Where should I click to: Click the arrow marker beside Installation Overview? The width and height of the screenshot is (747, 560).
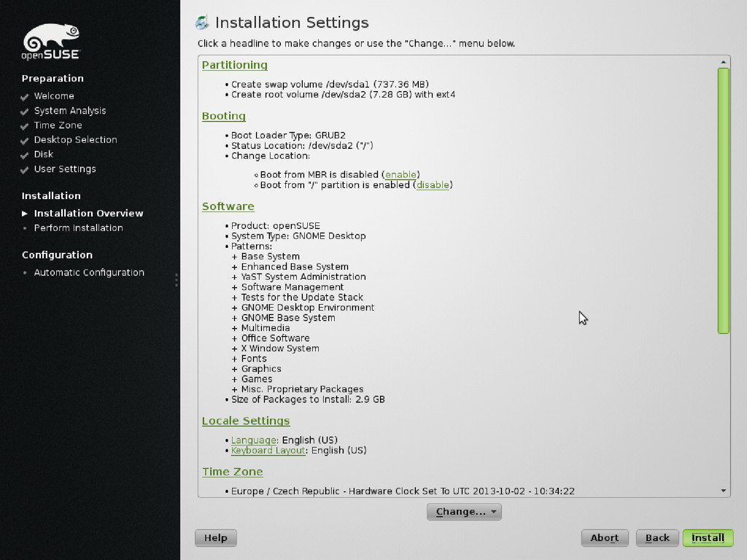24,214
